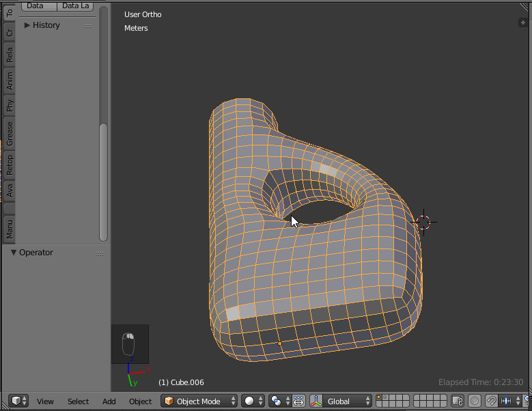
Task: Toggle manipulate center points icon
Action: tap(298, 401)
